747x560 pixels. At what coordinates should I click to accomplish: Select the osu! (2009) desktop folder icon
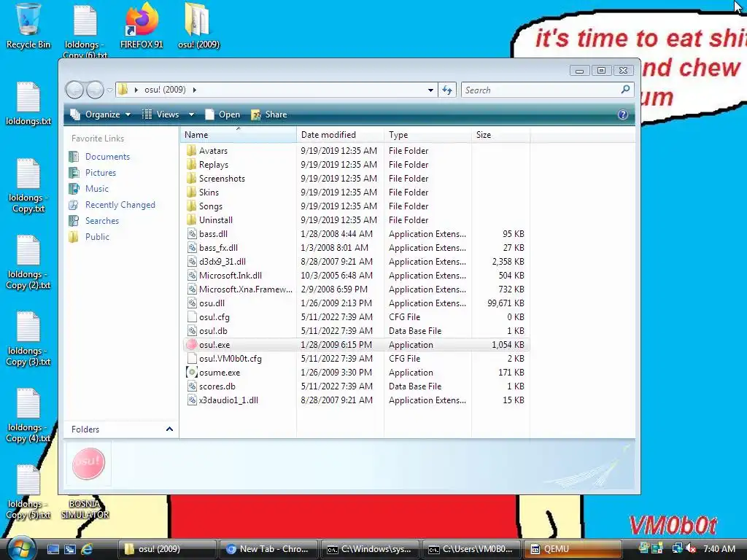[198, 26]
